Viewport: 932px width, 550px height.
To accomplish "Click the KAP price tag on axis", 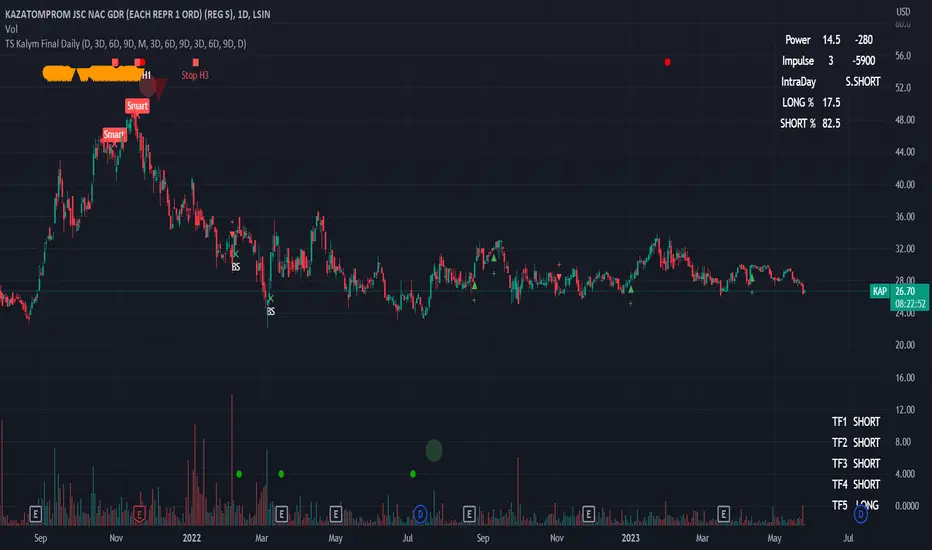I will tap(879, 291).
